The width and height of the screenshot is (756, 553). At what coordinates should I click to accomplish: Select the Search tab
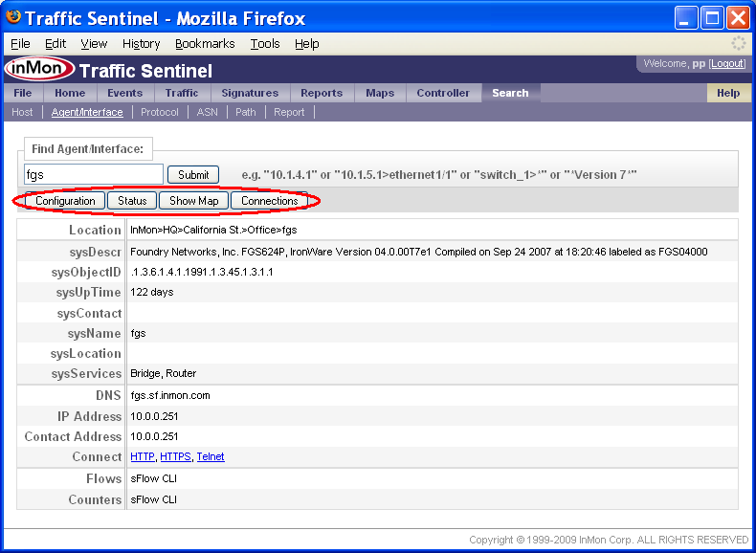tap(510, 93)
